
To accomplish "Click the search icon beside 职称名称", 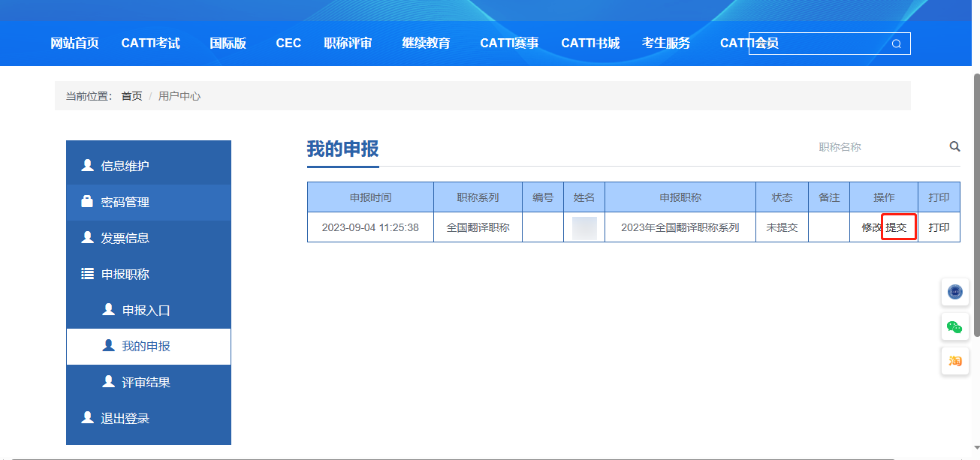I will 954,146.
